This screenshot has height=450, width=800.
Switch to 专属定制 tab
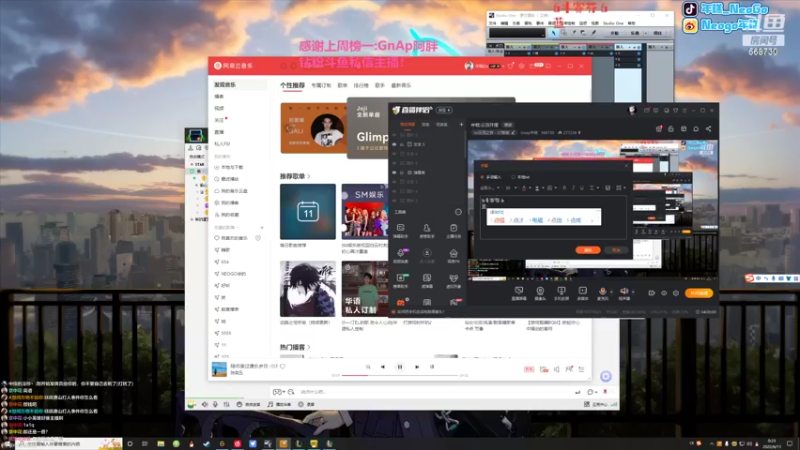(321, 86)
